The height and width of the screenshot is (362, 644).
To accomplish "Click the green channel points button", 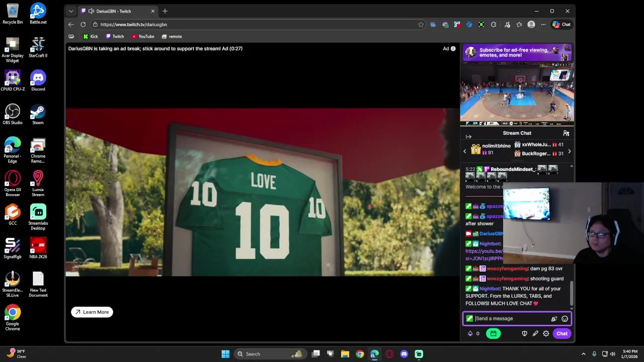I will (493, 333).
